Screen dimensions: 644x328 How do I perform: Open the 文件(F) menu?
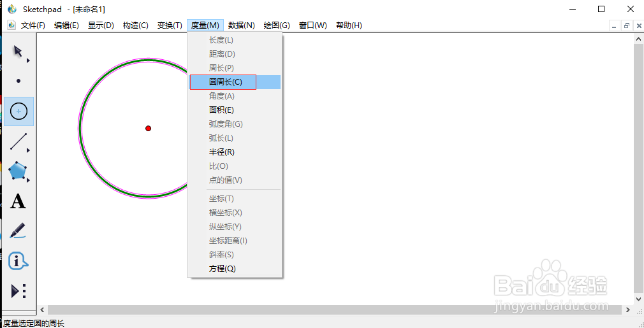click(33, 25)
